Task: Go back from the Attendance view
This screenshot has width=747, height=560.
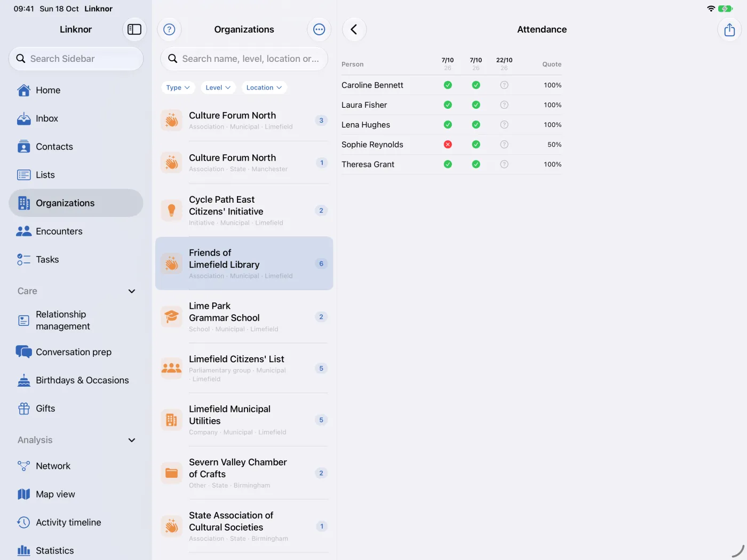Action: pyautogui.click(x=354, y=29)
